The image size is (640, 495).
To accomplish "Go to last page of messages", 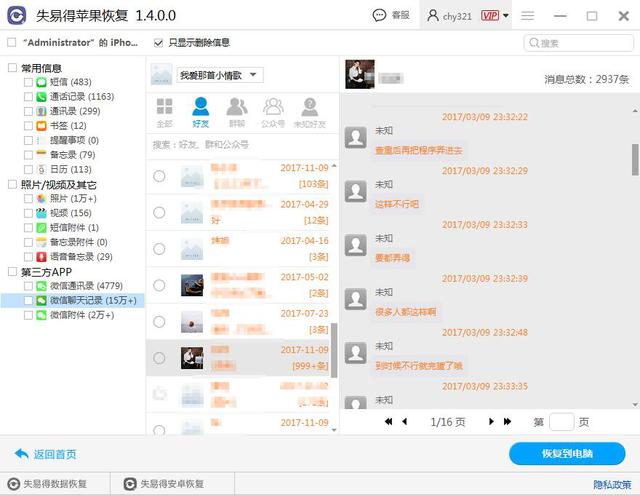I will [507, 422].
